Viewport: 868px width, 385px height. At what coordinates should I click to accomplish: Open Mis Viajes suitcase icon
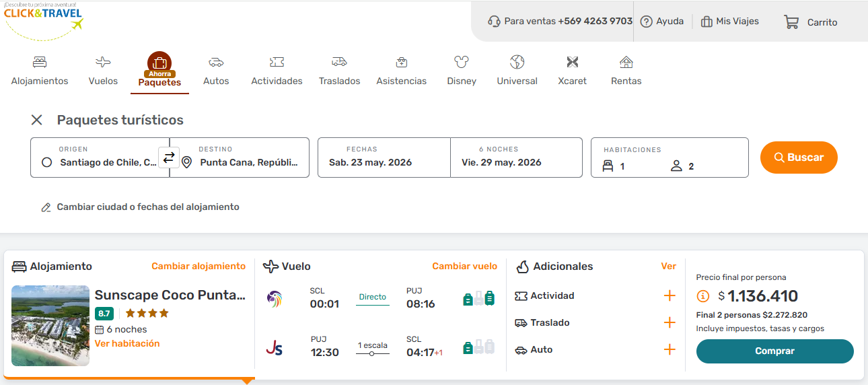point(707,22)
